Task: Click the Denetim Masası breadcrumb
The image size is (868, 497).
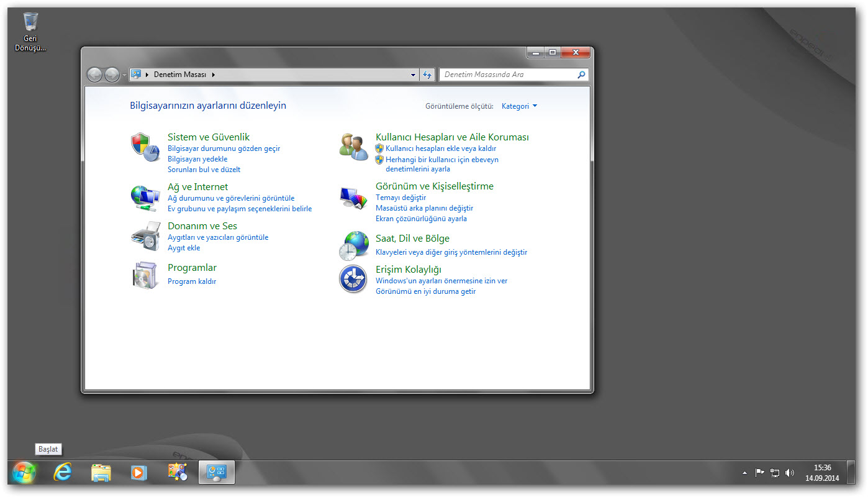Action: (179, 75)
